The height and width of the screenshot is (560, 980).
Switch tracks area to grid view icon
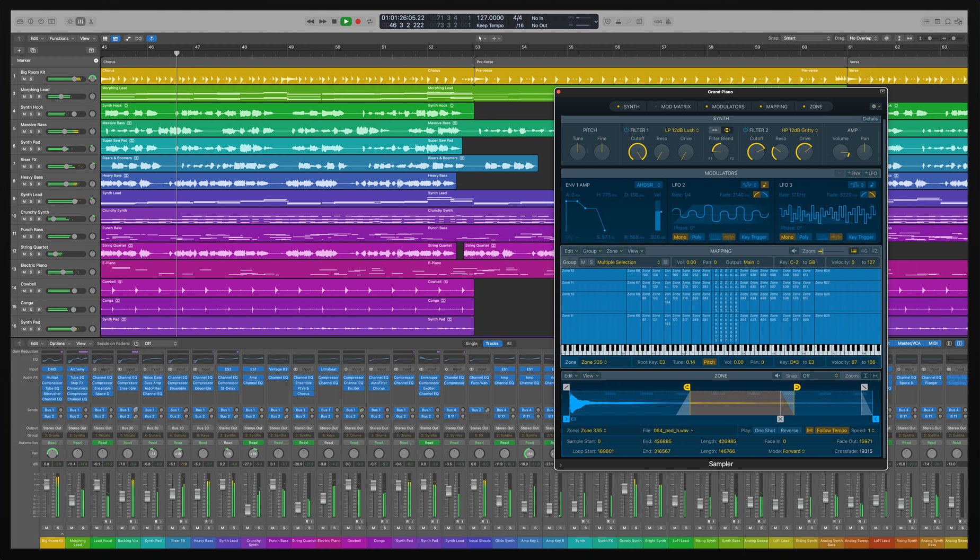point(105,39)
